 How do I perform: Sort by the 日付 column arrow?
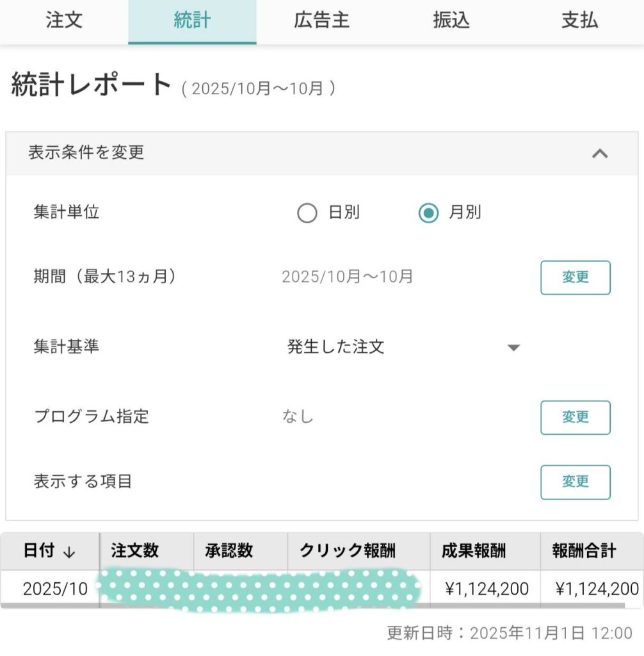point(70,552)
